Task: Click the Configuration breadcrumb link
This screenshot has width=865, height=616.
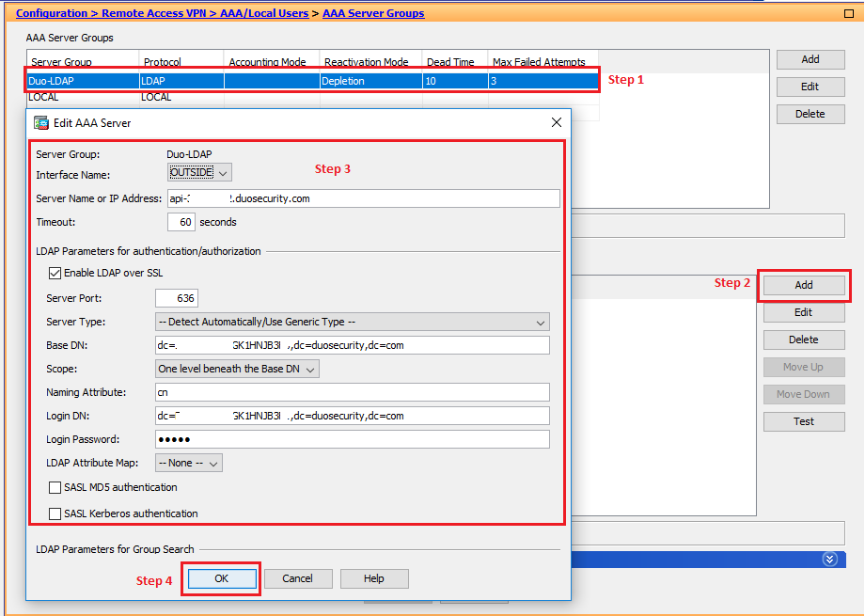Action: tap(52, 13)
